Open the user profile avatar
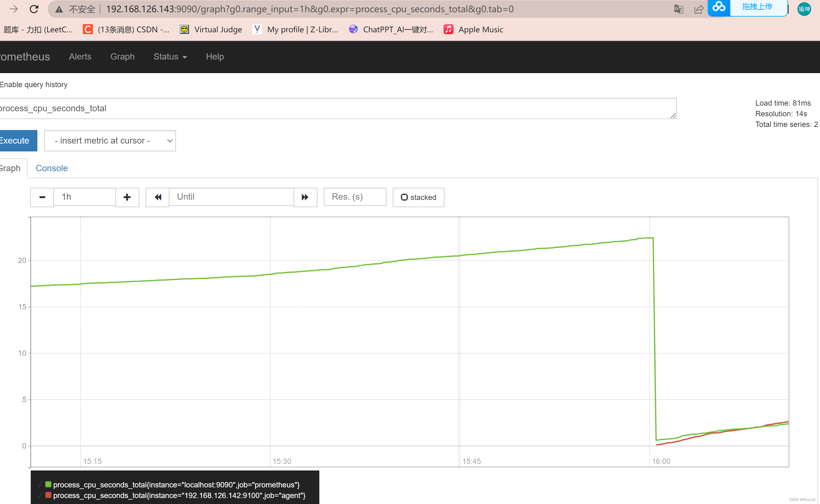The image size is (820, 504). coord(804,9)
